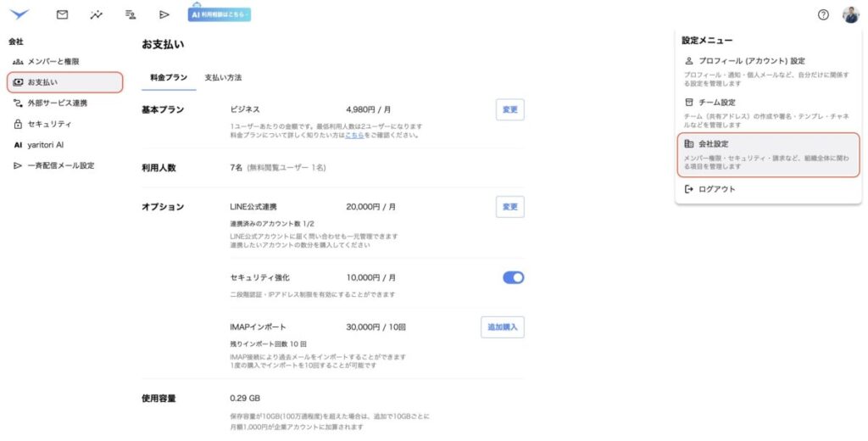Click the help question mark icon

pos(823,14)
